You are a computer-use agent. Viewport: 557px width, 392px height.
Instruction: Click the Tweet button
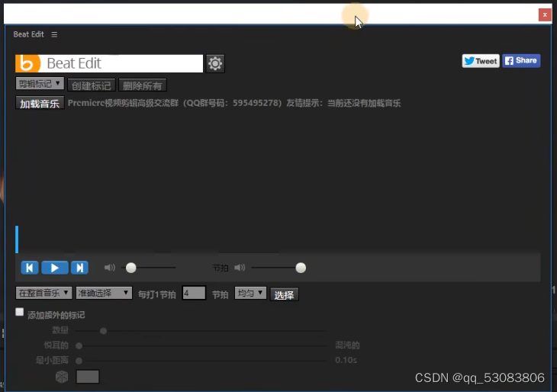point(481,61)
